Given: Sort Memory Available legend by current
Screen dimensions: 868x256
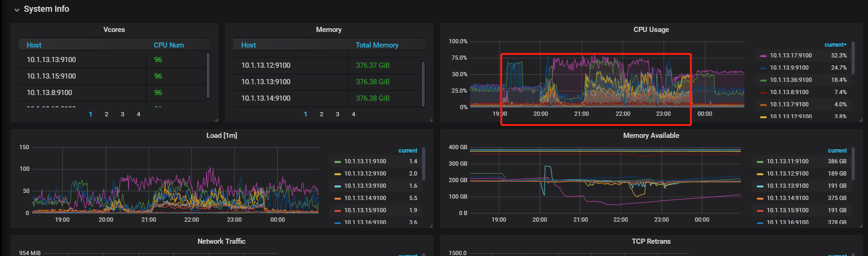Looking at the screenshot, I should [837, 151].
